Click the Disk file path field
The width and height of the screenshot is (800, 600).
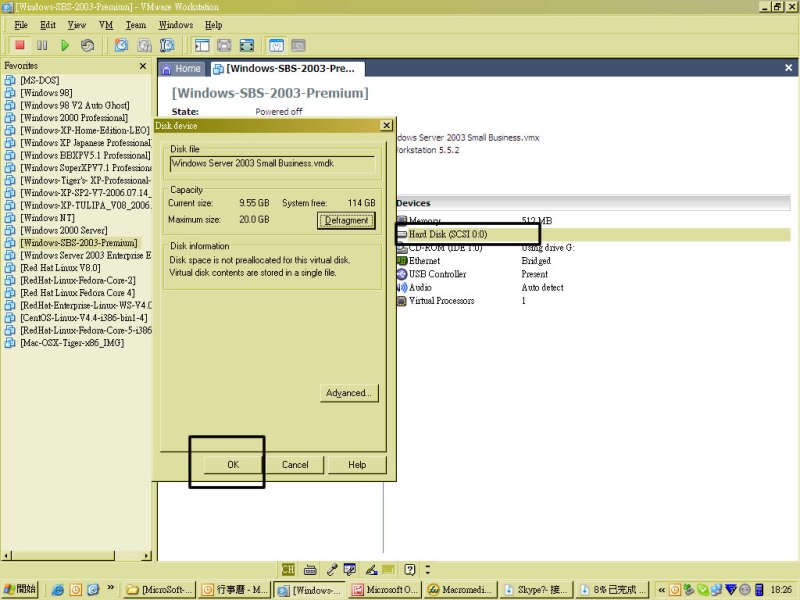[272, 164]
